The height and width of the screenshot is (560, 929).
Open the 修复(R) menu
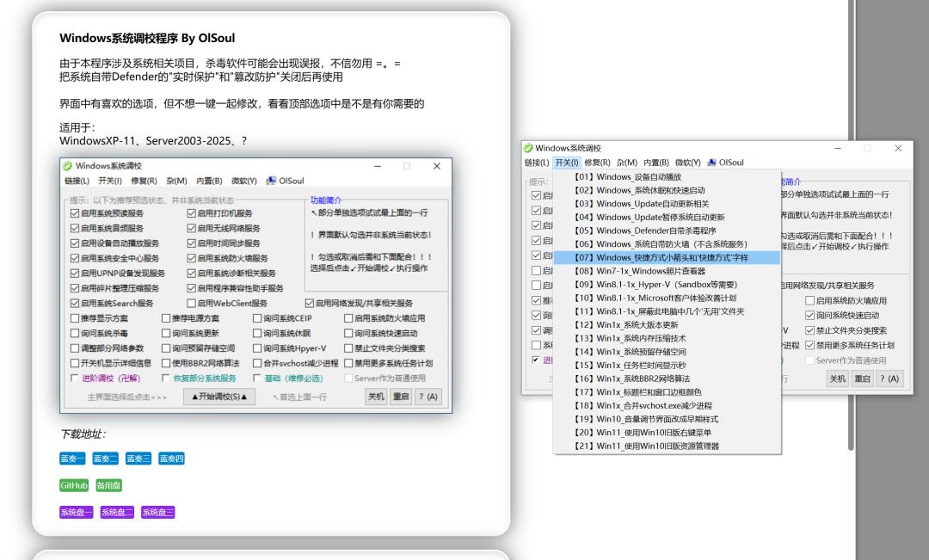598,163
